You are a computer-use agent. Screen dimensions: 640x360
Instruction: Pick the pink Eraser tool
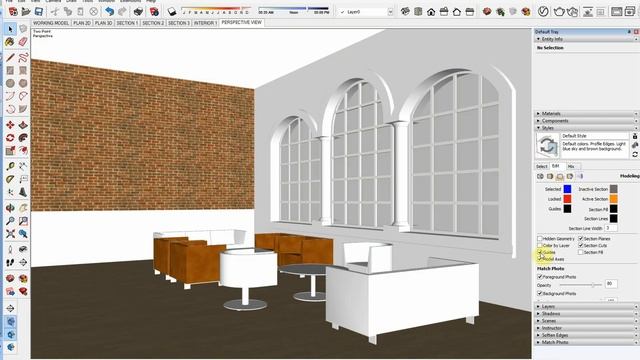23,42
